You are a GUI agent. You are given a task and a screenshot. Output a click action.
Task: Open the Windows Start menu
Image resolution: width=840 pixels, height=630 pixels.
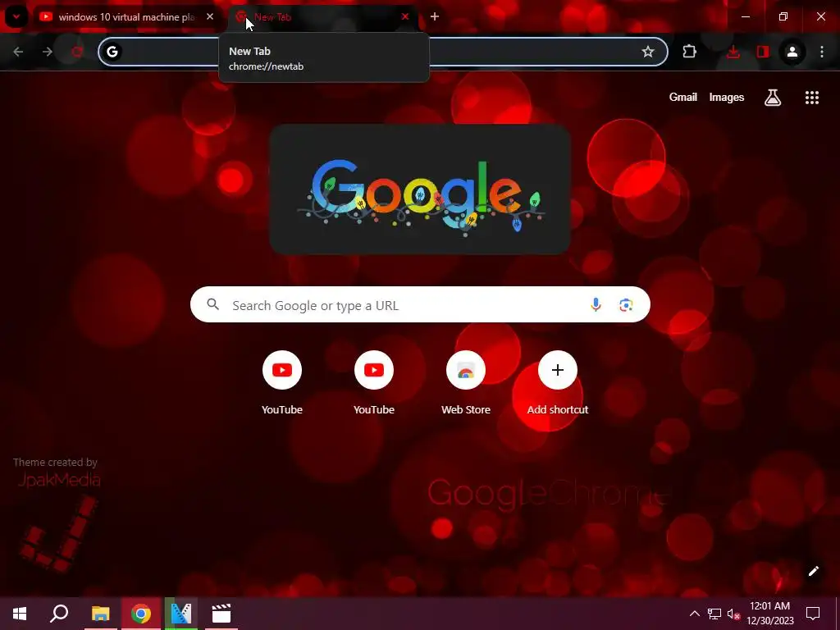point(20,614)
